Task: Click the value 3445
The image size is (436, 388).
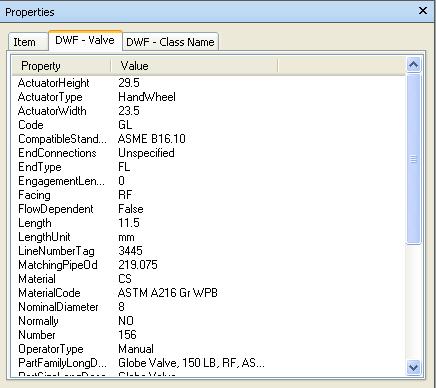Action: tap(130, 251)
